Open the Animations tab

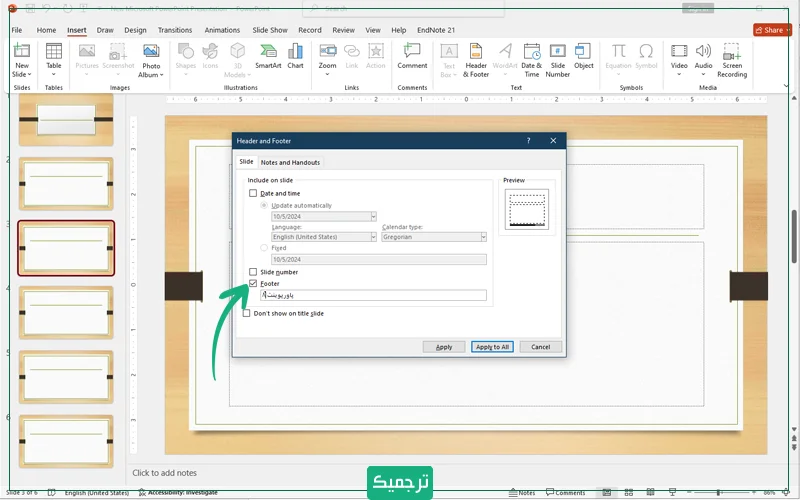coord(222,30)
